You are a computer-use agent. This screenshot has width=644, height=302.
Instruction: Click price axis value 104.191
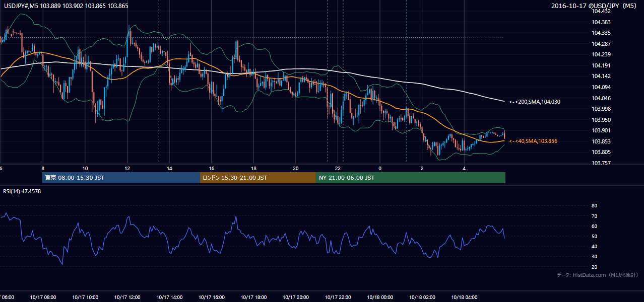tap(601, 65)
